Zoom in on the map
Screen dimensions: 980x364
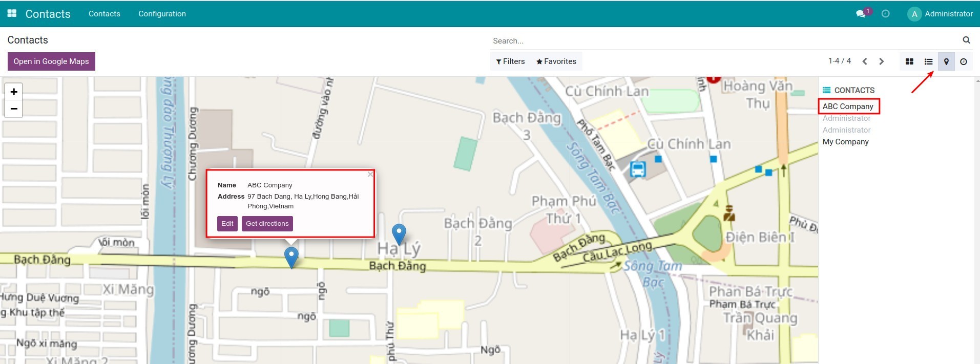pos(14,92)
